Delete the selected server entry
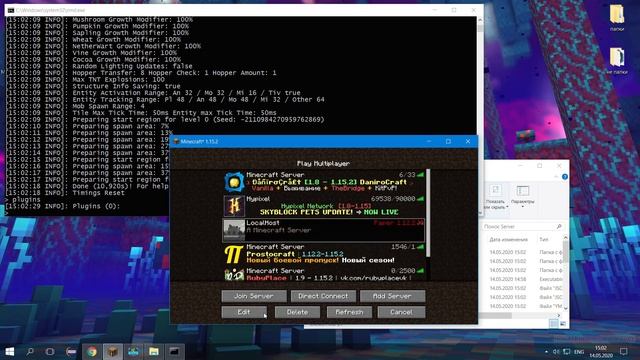Image resolution: width=640 pixels, height=360 pixels. (x=297, y=312)
